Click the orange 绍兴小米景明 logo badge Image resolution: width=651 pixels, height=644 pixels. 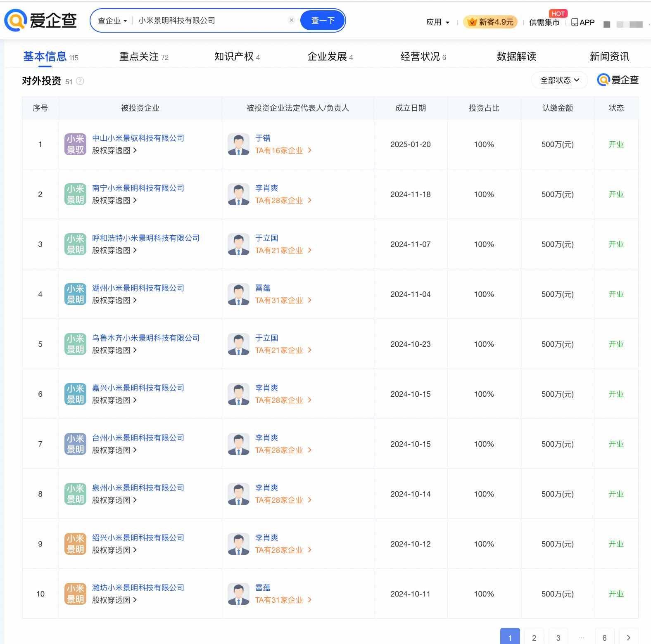pyautogui.click(x=75, y=544)
